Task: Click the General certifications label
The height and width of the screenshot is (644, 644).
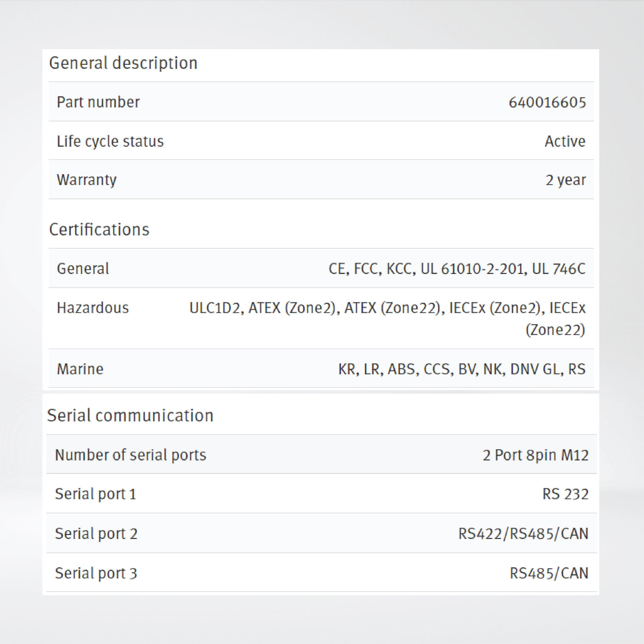Action: coord(83,269)
